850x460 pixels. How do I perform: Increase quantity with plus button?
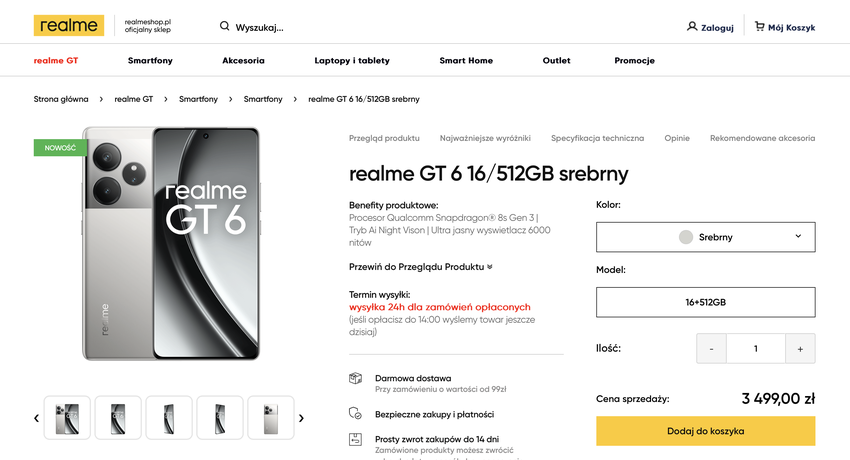pyautogui.click(x=800, y=348)
